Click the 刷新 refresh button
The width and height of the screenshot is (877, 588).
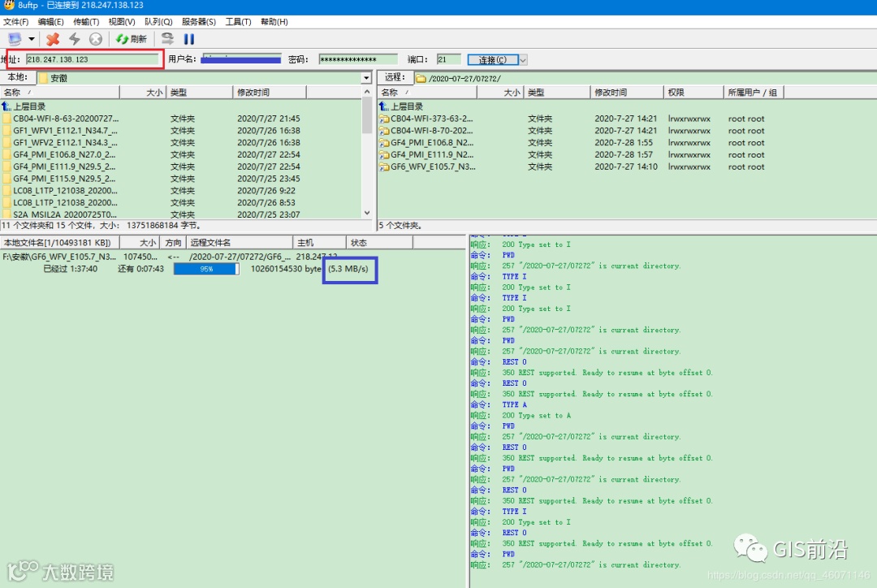pyautogui.click(x=132, y=39)
